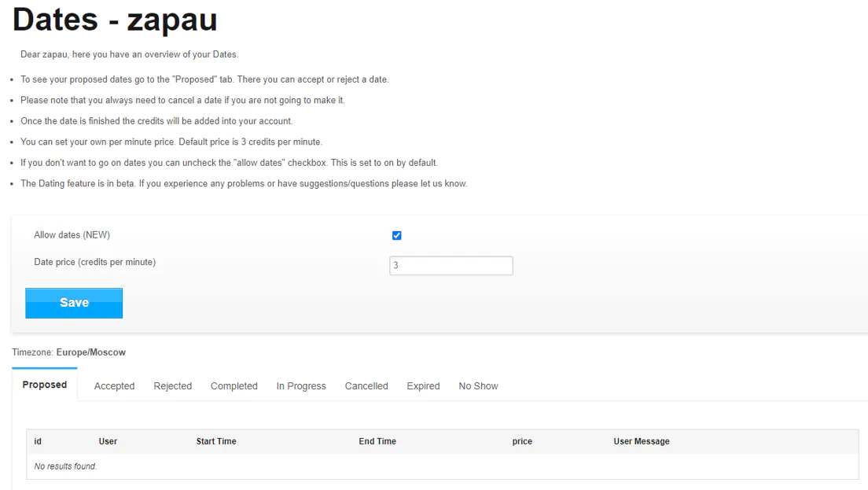Image resolution: width=868 pixels, height=490 pixels.
Task: Uncheck the Allow dates checkbox
Action: (x=396, y=235)
